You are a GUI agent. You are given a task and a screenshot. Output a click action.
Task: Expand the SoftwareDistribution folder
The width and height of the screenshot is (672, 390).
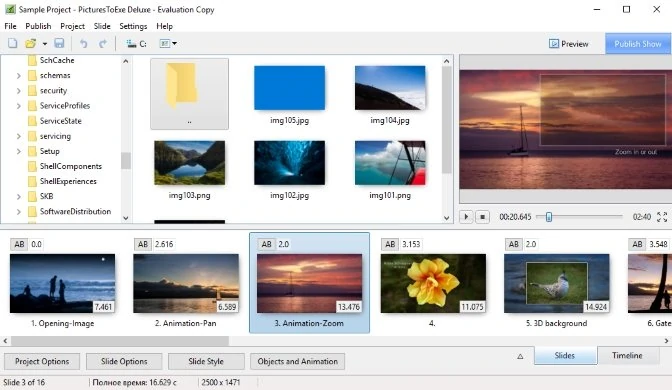[x=18, y=212]
